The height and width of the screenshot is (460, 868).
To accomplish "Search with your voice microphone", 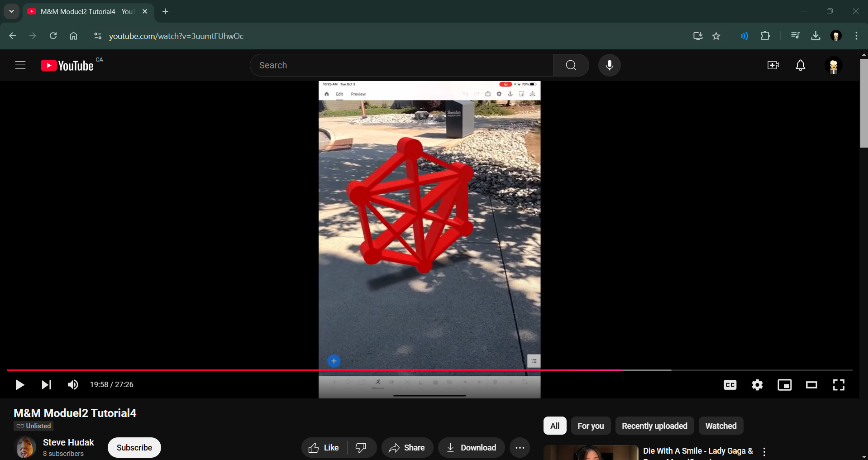I will point(609,65).
